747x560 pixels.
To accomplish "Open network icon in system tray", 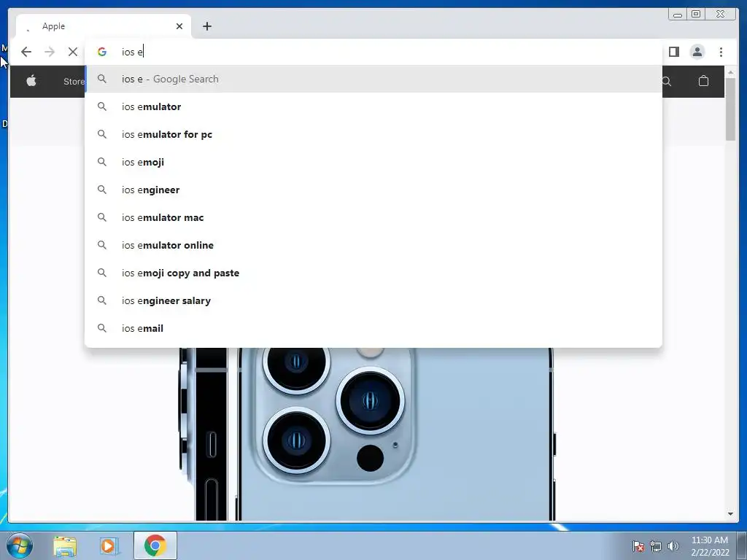I will pos(656,546).
